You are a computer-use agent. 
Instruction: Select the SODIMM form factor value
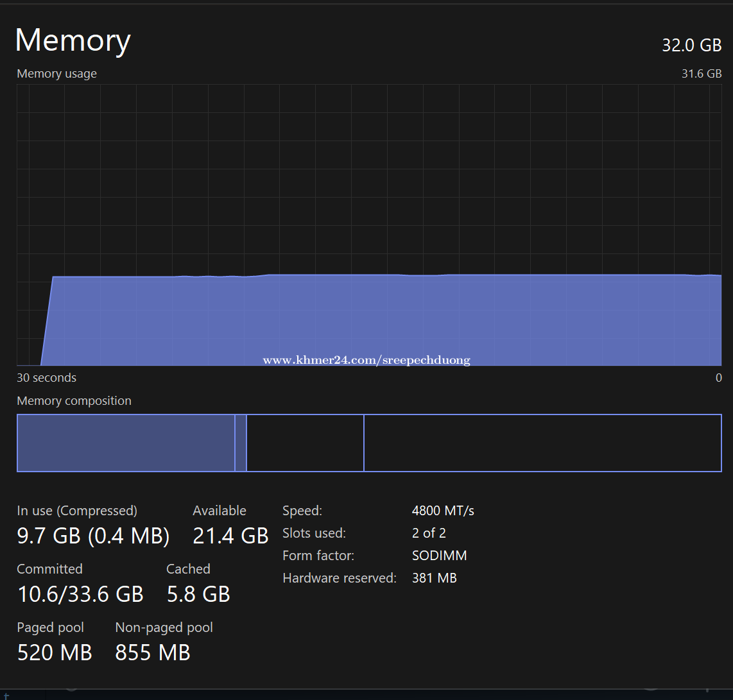(439, 556)
